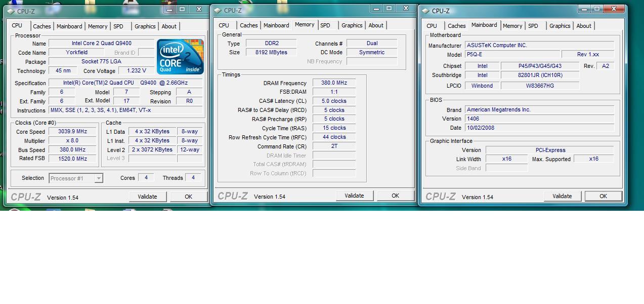Click the Instructions field MMX, SSE list
Viewport: 644px width, 304px height.
tap(126, 110)
